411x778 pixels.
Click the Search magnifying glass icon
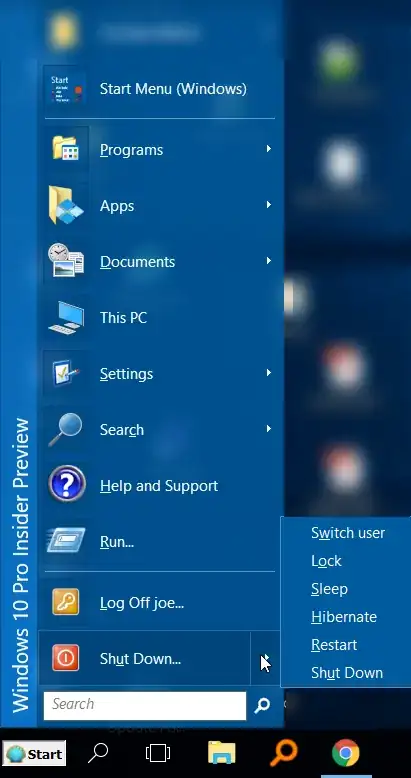coord(66,430)
